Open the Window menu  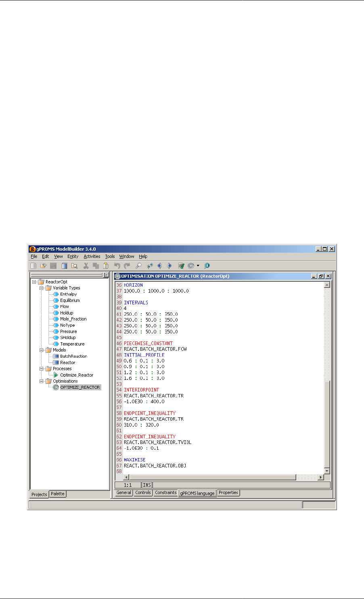coord(127,256)
